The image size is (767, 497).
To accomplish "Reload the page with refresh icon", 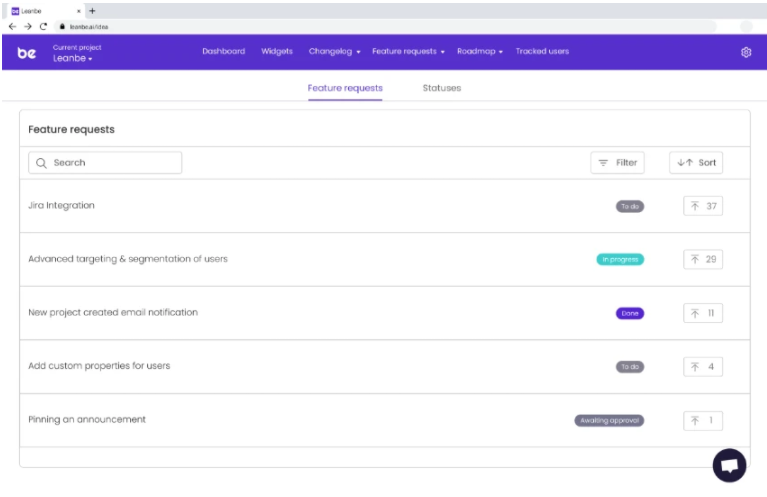I will (x=43, y=26).
